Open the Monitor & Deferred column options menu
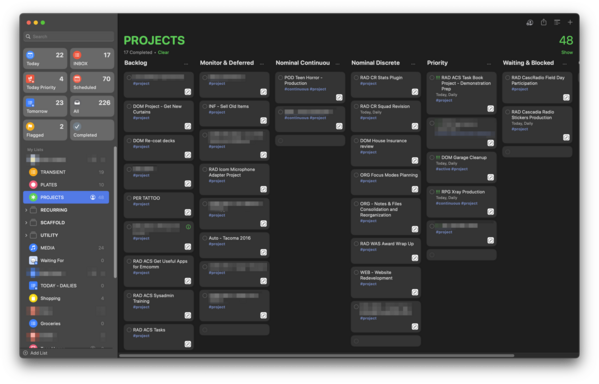599x384 pixels. tap(262, 64)
